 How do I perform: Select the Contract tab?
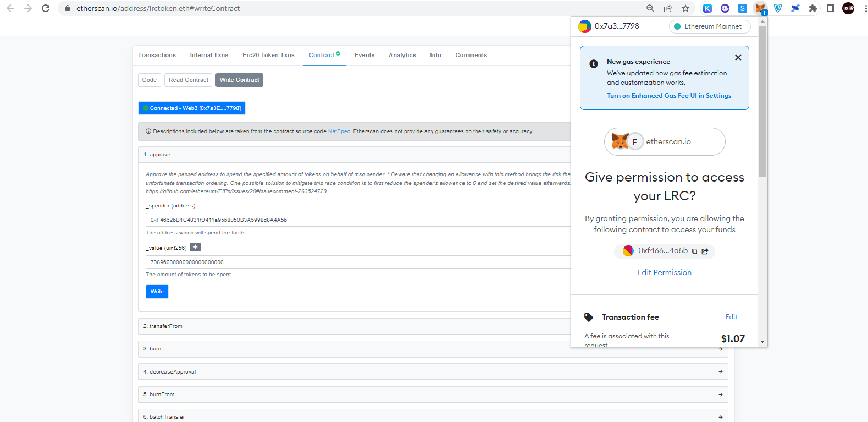tap(324, 55)
